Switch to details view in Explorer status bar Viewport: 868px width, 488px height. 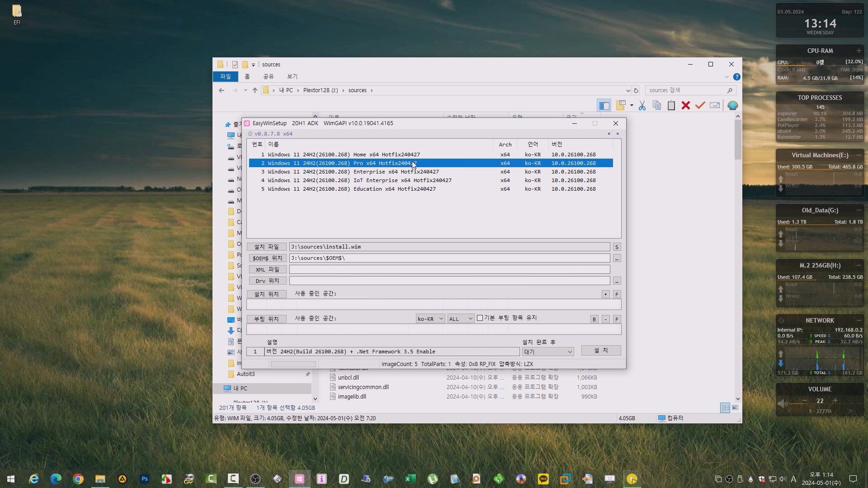[725, 408]
